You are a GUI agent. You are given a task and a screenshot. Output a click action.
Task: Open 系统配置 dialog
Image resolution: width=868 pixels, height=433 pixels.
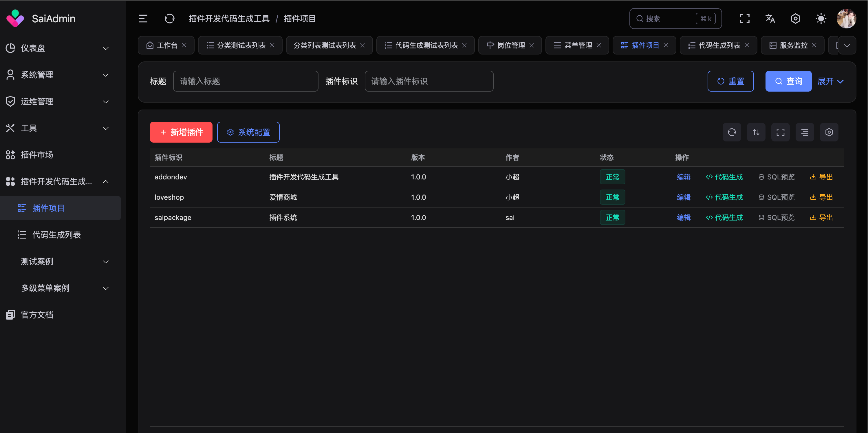tap(248, 132)
